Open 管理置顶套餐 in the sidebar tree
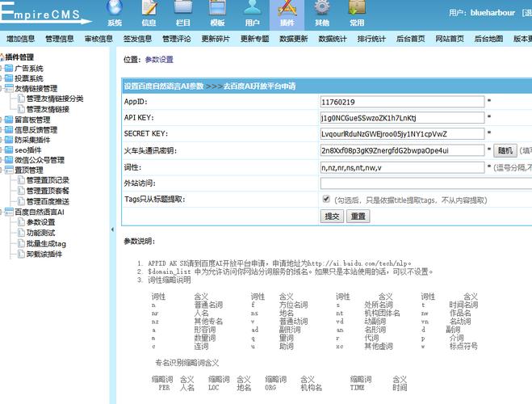Viewport: 532px width, 404px height. coord(48,191)
